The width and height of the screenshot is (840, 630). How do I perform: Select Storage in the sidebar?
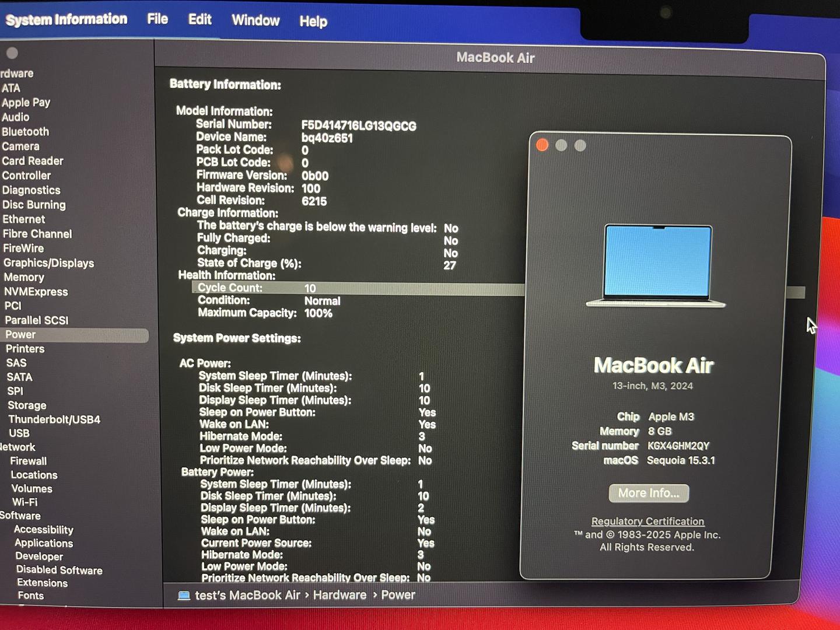click(27, 405)
